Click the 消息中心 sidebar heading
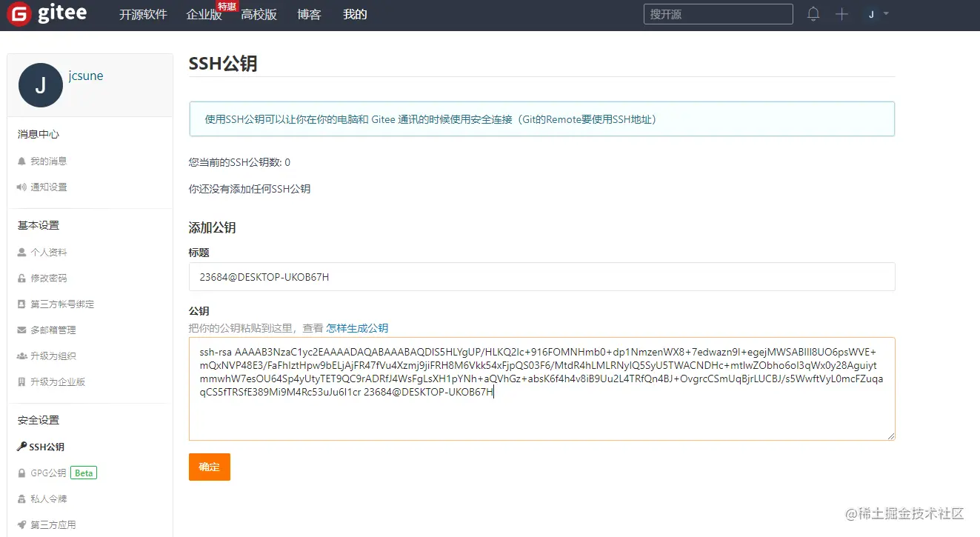The image size is (980, 537). coord(39,134)
